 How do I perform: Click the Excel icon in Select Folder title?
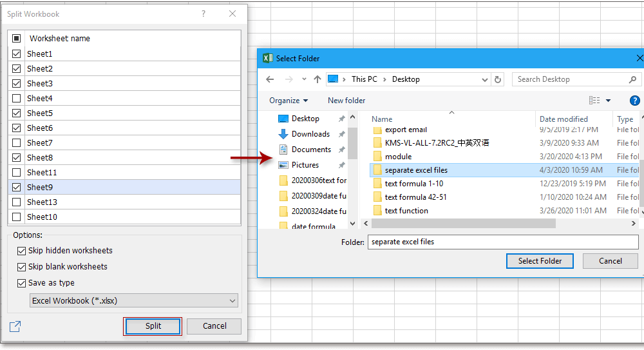267,58
